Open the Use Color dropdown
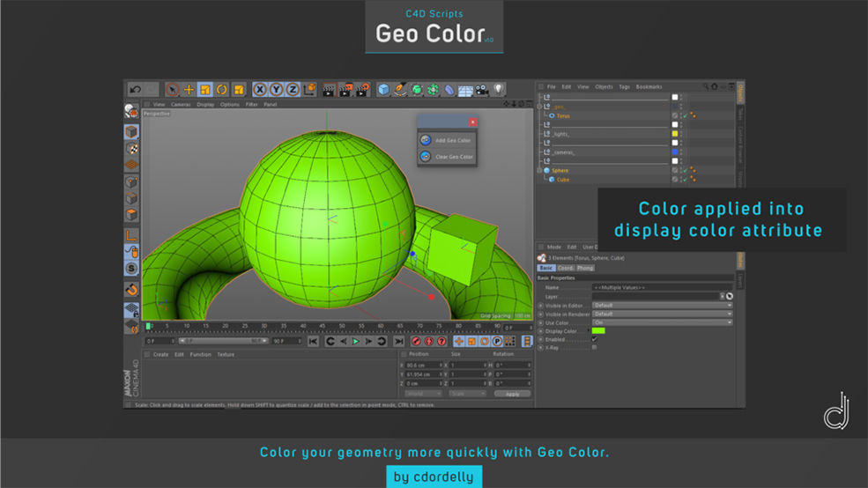Image resolution: width=868 pixels, height=488 pixels. pos(662,322)
